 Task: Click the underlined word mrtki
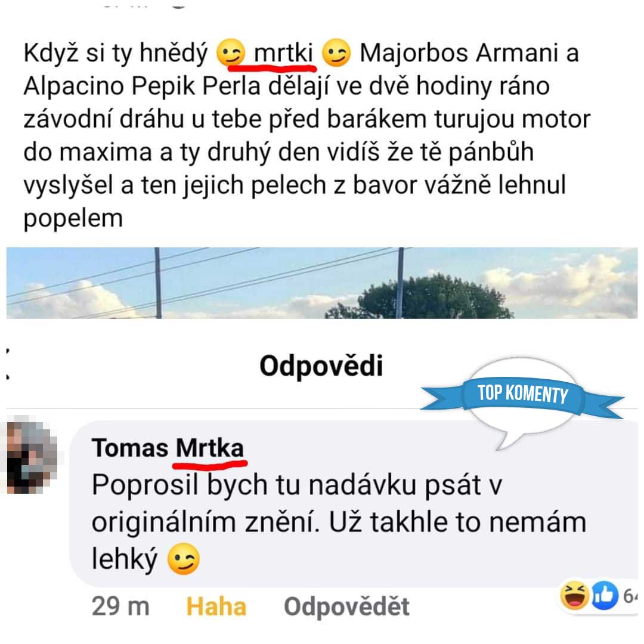click(x=283, y=54)
